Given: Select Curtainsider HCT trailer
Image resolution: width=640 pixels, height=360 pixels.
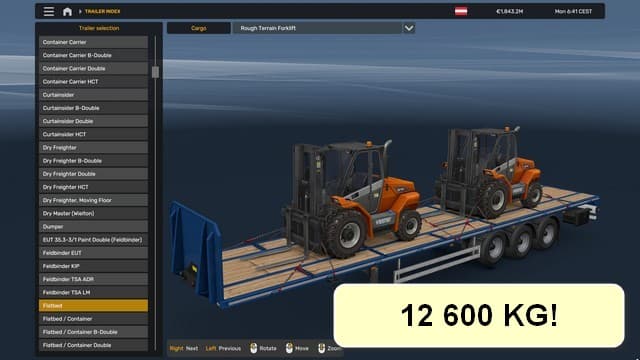Looking at the screenshot, I should coord(93,134).
